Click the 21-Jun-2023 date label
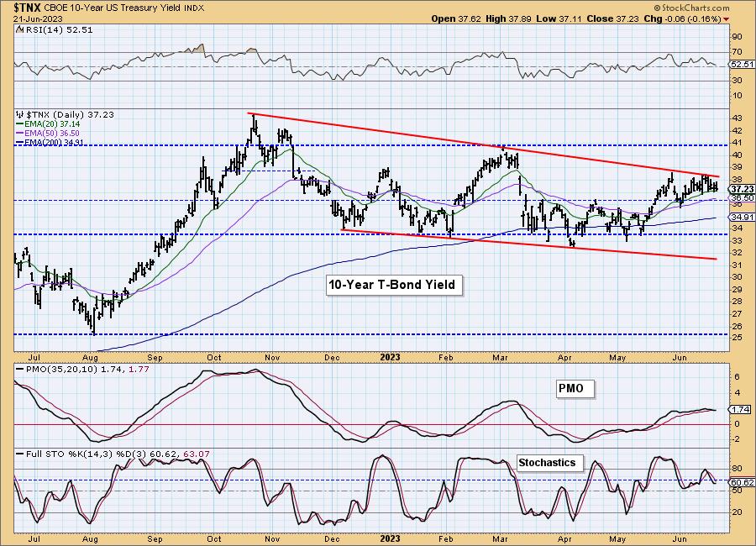756x546 pixels. tap(36, 18)
